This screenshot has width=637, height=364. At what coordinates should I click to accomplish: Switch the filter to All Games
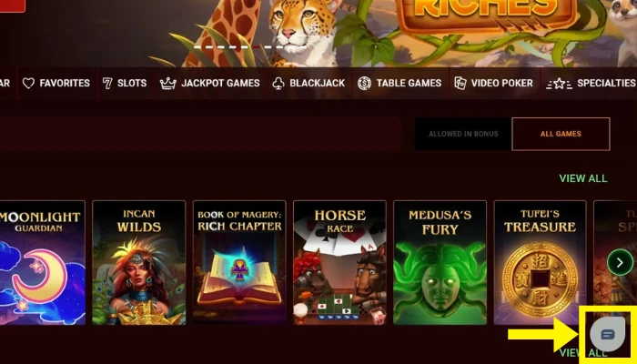561,134
